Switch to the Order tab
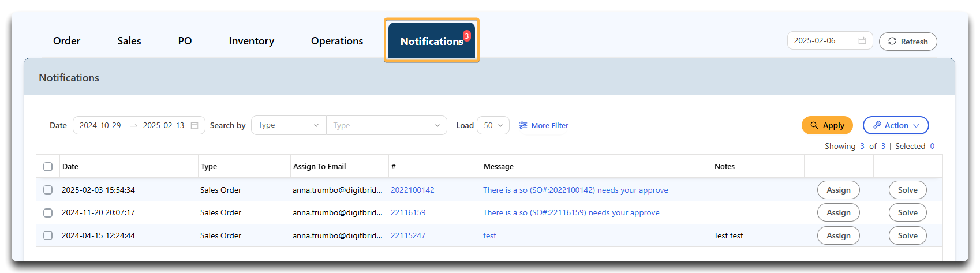The height and width of the screenshot is (273, 980). 67,41
